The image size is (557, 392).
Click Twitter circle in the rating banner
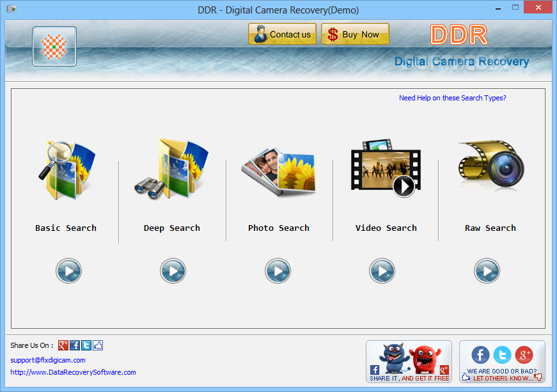pos(502,355)
